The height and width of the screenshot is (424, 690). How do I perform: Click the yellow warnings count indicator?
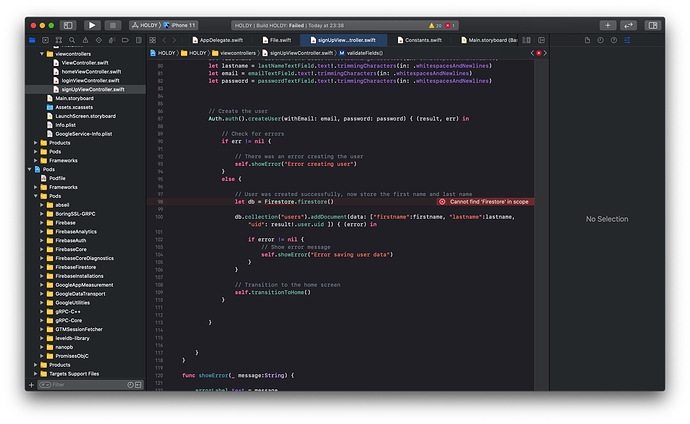tap(435, 26)
